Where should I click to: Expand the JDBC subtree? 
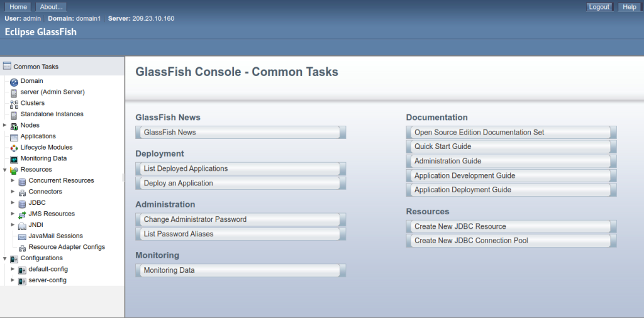pyautogui.click(x=13, y=202)
